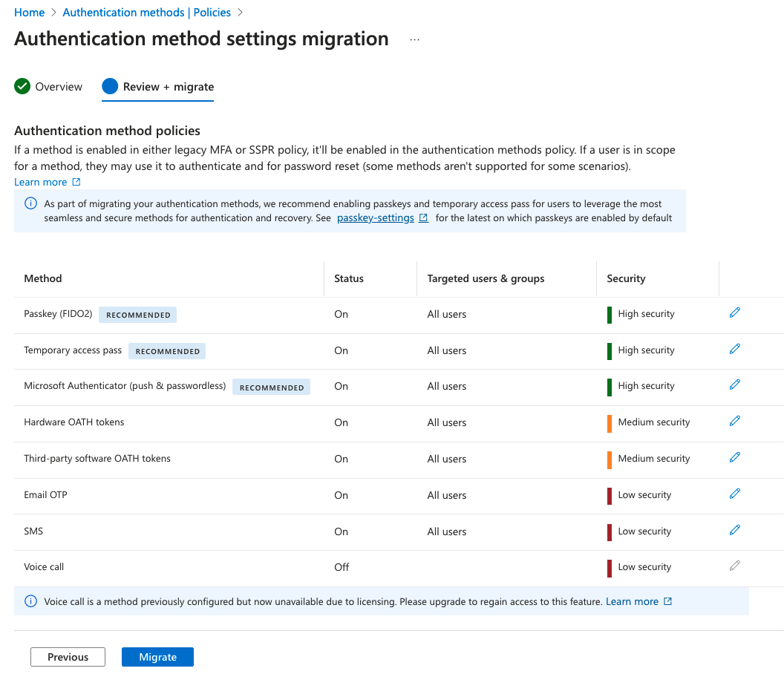The height and width of the screenshot is (677, 784).
Task: Open Learn more in Voice call notice
Action: [x=632, y=601]
